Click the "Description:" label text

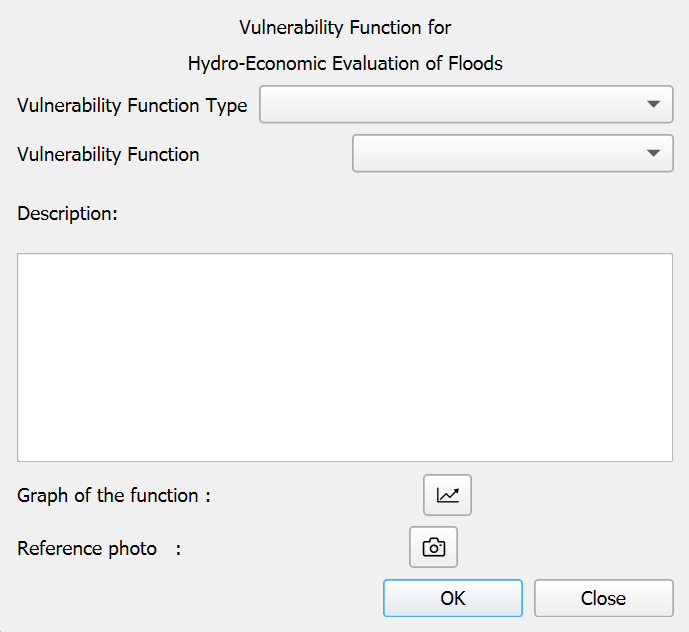click(67, 213)
